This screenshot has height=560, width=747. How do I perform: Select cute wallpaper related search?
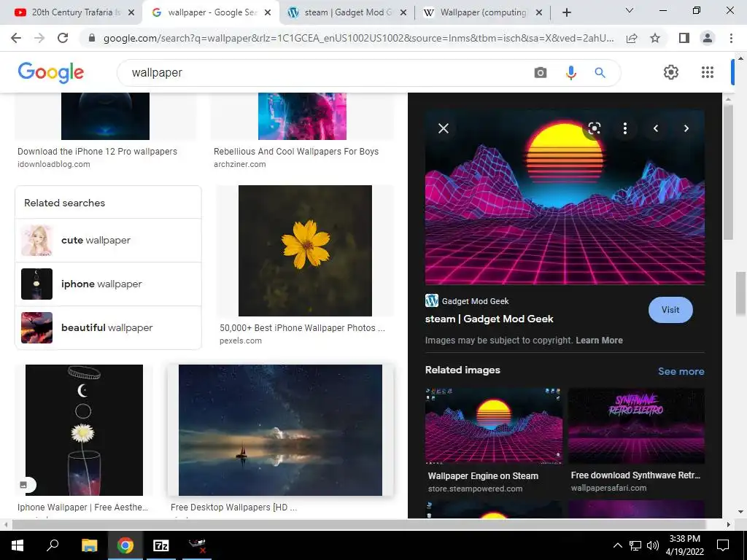[x=108, y=241]
